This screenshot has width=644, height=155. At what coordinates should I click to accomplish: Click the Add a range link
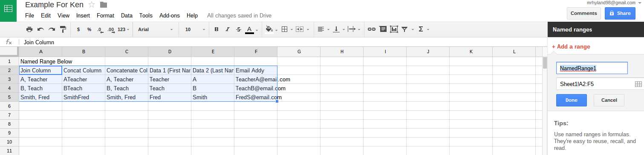click(571, 46)
